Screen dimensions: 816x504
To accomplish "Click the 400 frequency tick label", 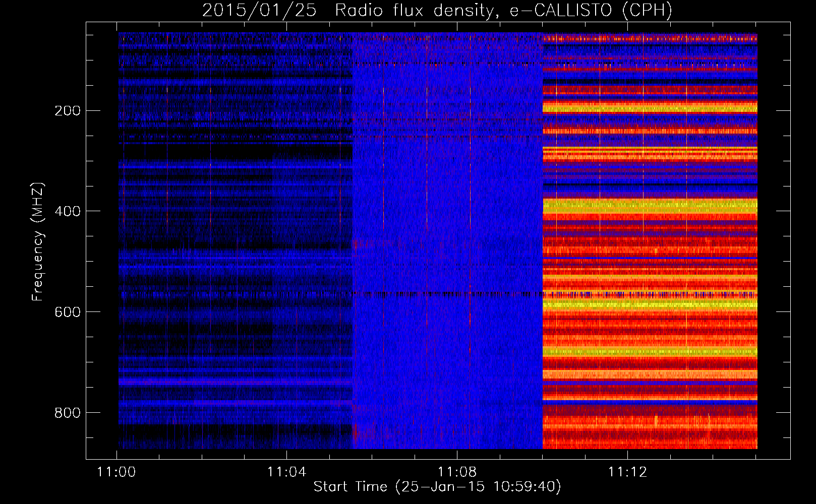I will click(68, 211).
